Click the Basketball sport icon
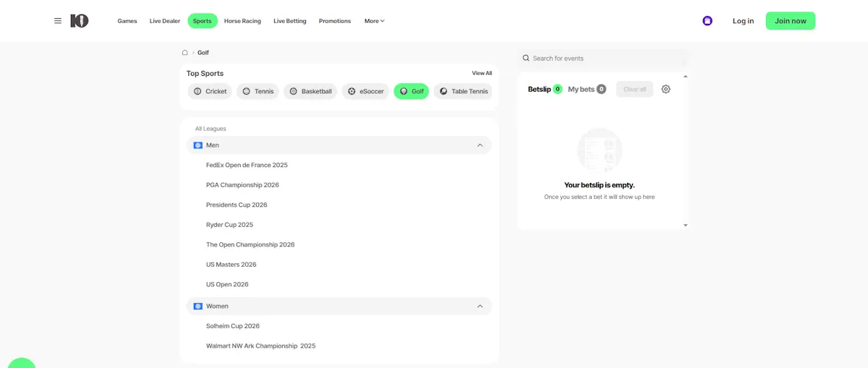The height and width of the screenshot is (368, 868). pos(294,92)
